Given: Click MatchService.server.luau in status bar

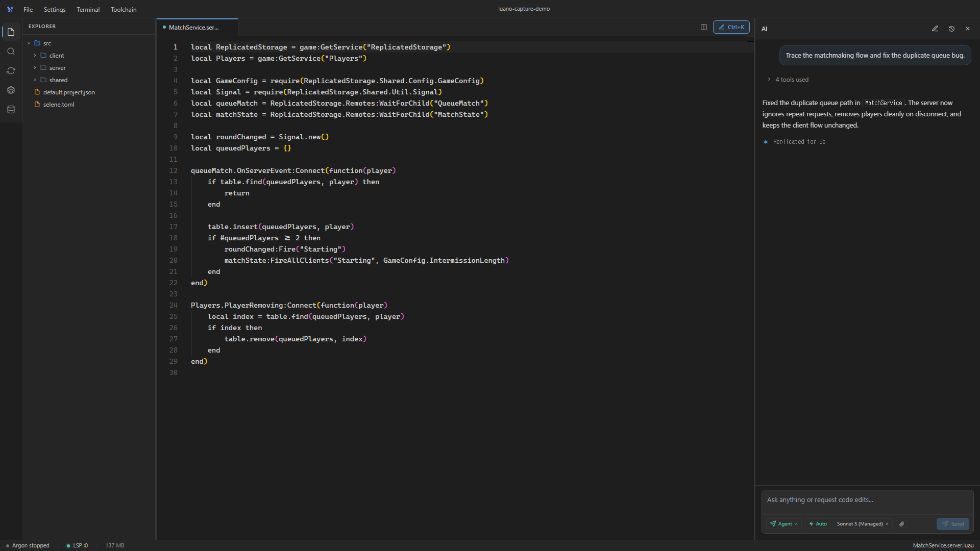Looking at the screenshot, I should pyautogui.click(x=943, y=545).
